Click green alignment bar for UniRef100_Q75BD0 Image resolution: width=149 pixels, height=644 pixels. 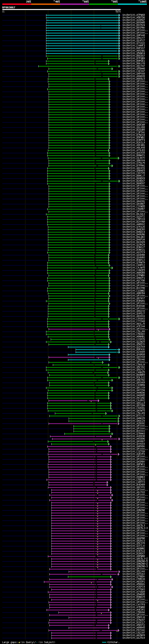tap(90, 577)
